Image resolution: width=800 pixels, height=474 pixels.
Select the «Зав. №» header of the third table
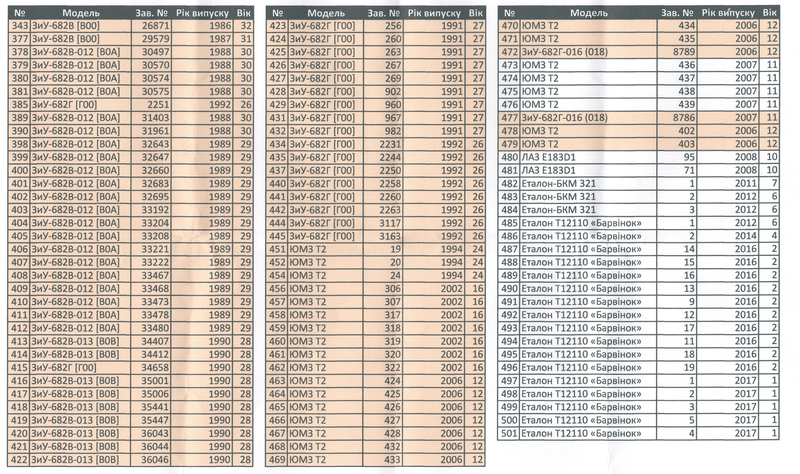click(x=678, y=13)
